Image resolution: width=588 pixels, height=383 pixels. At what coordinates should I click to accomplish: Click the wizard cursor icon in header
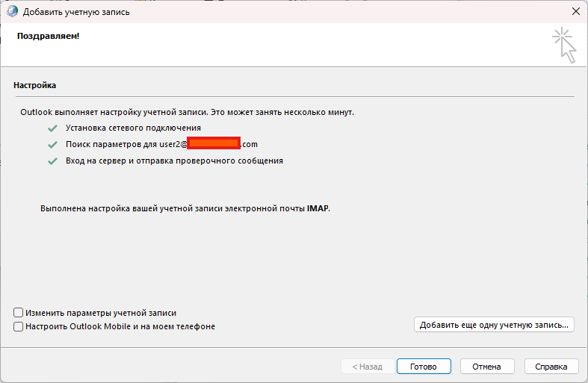point(565,45)
